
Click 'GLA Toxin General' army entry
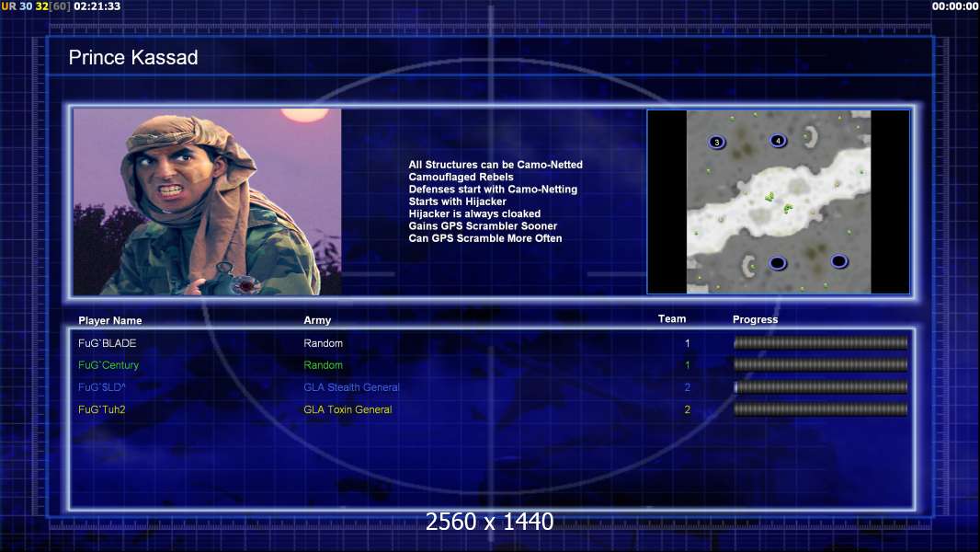tap(348, 409)
